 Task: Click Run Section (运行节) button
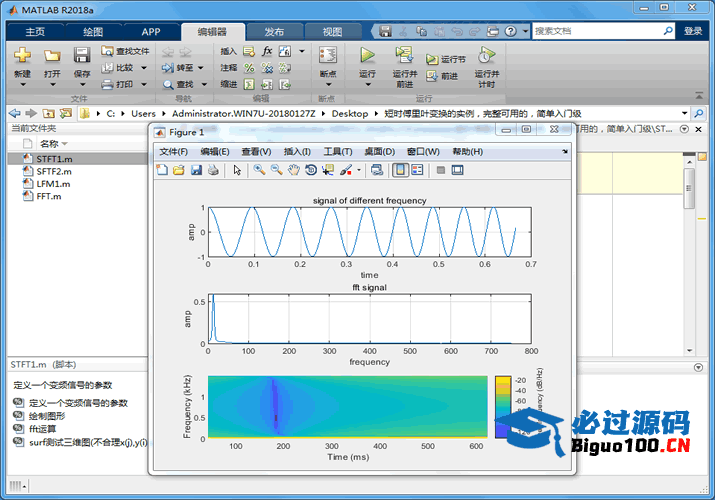pyautogui.click(x=446, y=59)
